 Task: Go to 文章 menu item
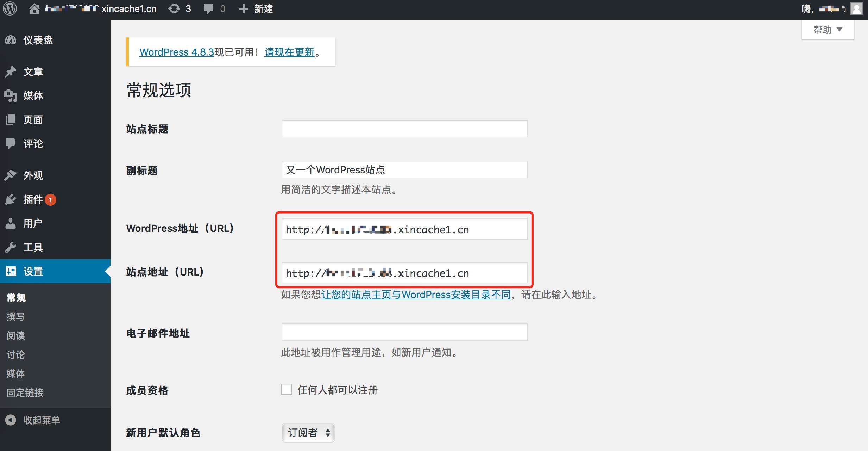point(33,72)
